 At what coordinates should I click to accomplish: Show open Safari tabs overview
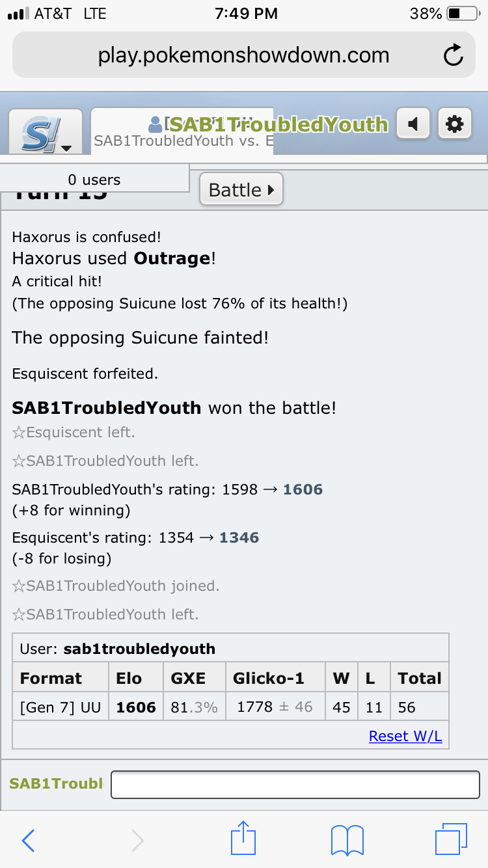tap(451, 839)
